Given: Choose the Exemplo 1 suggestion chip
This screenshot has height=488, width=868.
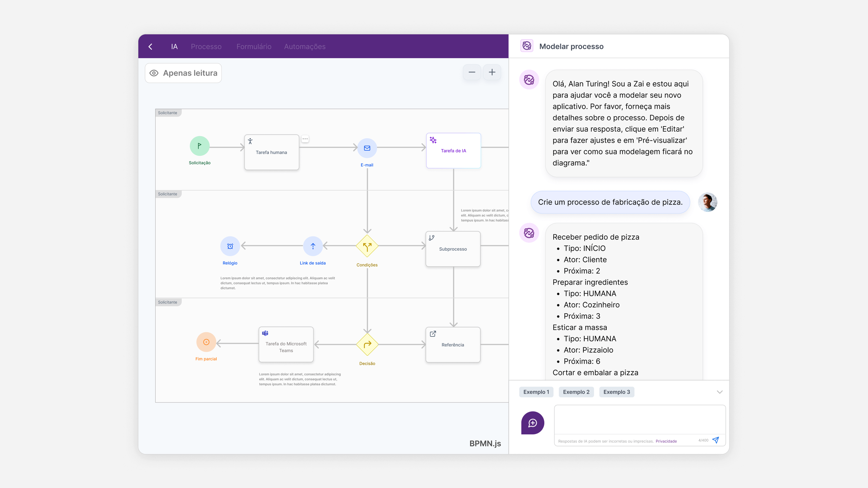Looking at the screenshot, I should click(x=536, y=392).
